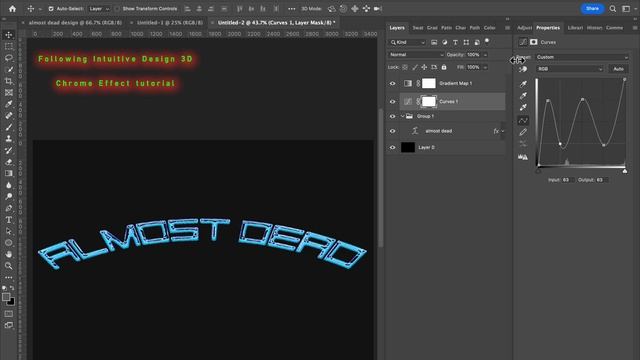Select the Move tool in the toolbar
Image resolution: width=640 pixels, height=360 pixels.
coord(9,35)
